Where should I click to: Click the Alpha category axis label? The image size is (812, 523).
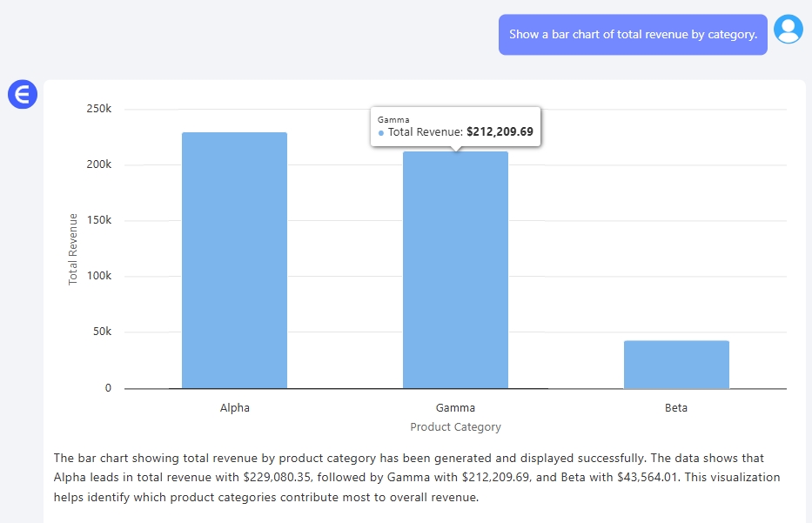[x=234, y=407]
